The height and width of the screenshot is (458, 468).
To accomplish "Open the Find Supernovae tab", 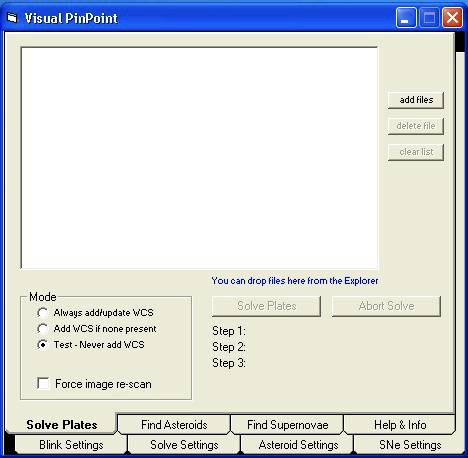I will pos(287,425).
